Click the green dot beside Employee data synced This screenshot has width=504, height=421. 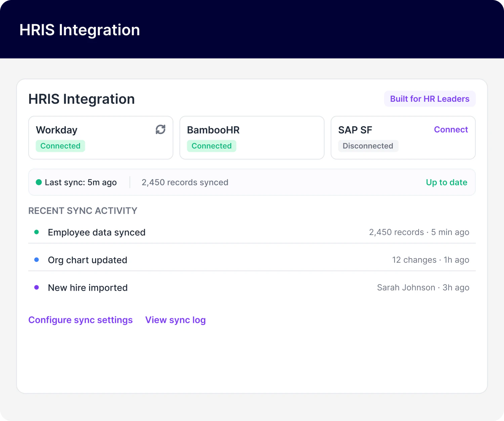click(37, 232)
